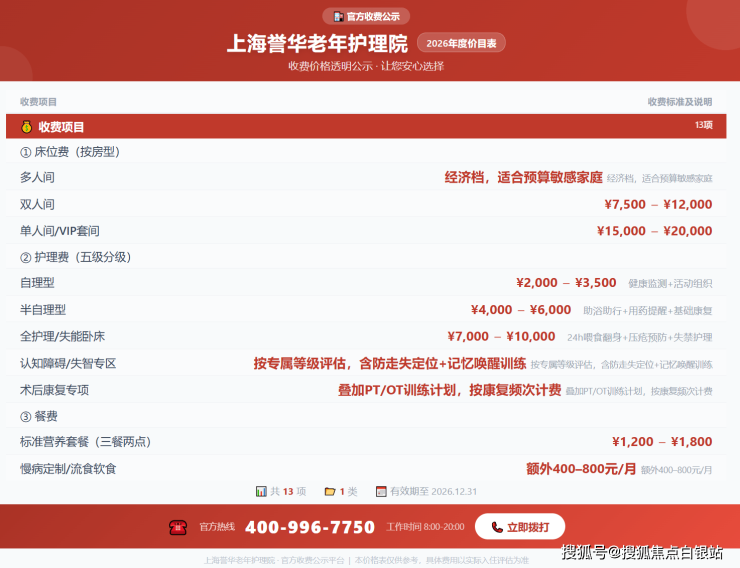The height and width of the screenshot is (568, 740).
Task: Click the 官方热线 label
Action: tap(217, 526)
